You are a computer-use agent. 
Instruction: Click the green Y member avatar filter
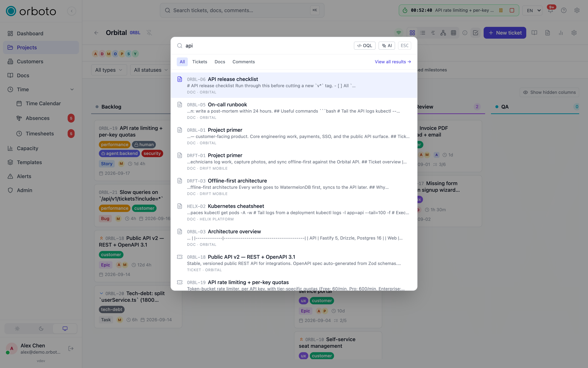[x=135, y=54]
